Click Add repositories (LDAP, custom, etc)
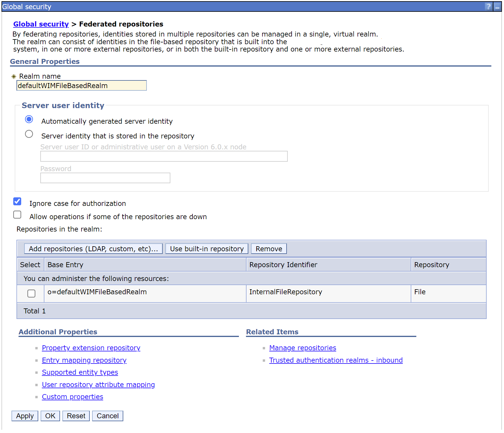This screenshot has width=504, height=433. [93, 249]
